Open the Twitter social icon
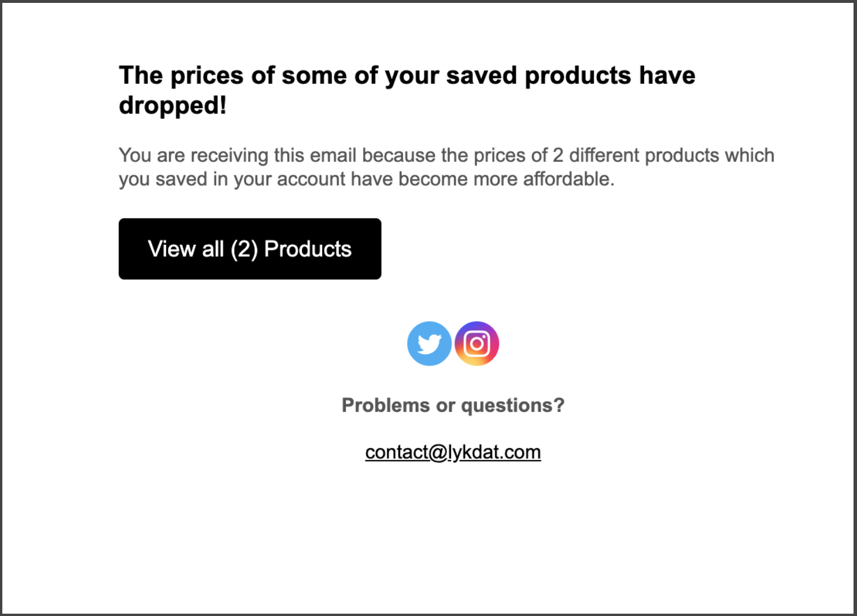Image resolution: width=857 pixels, height=616 pixels. tap(429, 344)
